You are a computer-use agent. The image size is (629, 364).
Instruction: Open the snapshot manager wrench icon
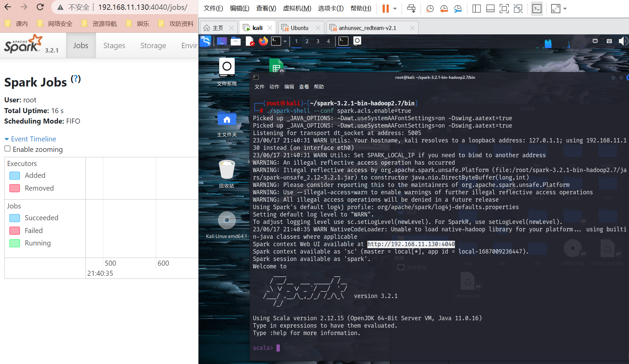458,9
